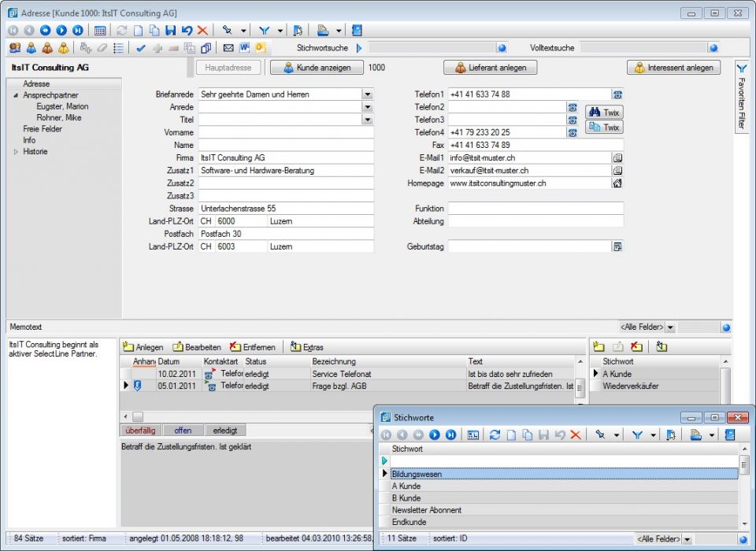
Task: Delete the address record with the red X
Action: [202, 31]
